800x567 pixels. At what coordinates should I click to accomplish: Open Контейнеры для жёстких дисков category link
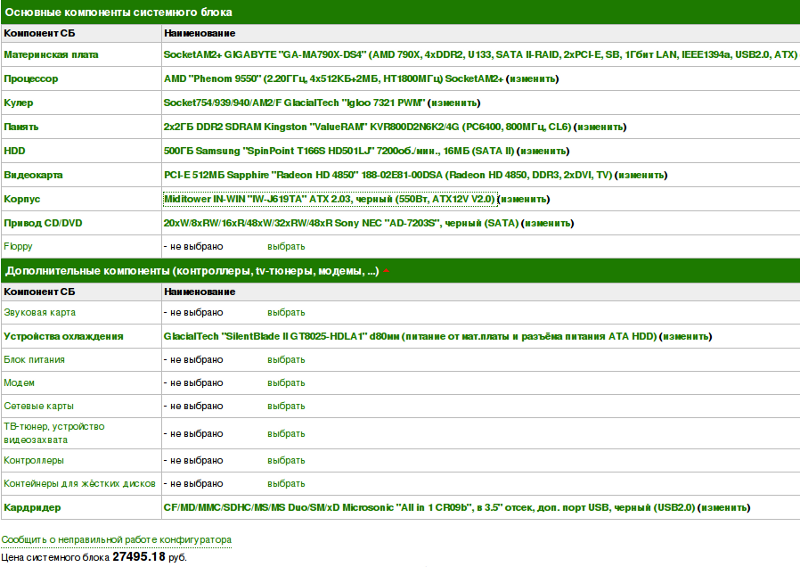coord(80,484)
